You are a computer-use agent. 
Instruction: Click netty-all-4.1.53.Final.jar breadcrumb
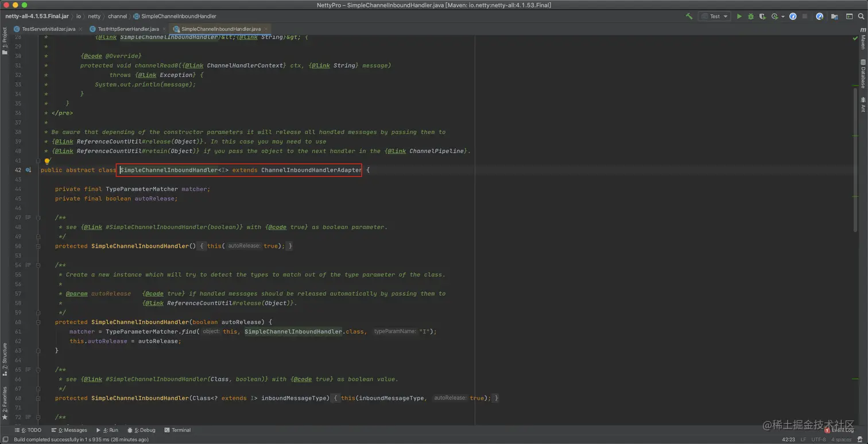click(37, 16)
